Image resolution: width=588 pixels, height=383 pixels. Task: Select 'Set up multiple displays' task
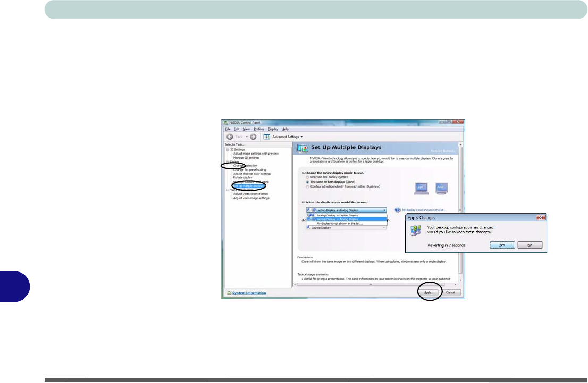[248, 186]
